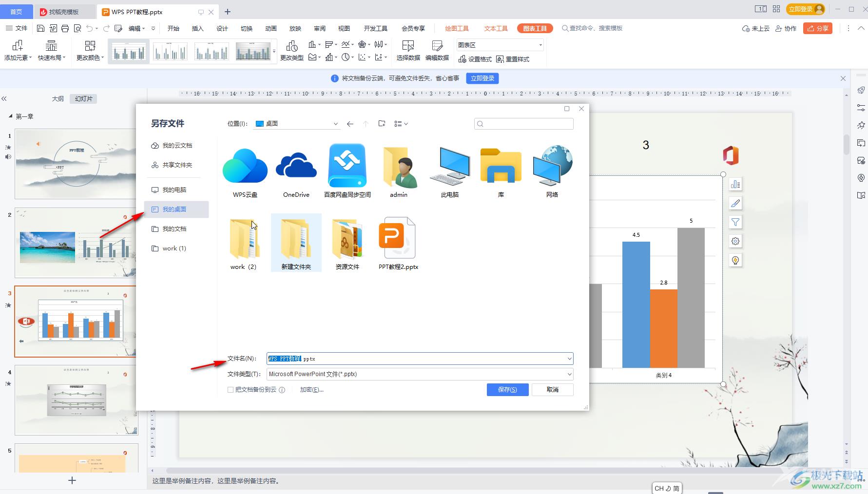Click the 取消 cancel button
The height and width of the screenshot is (494, 868).
pos(553,390)
